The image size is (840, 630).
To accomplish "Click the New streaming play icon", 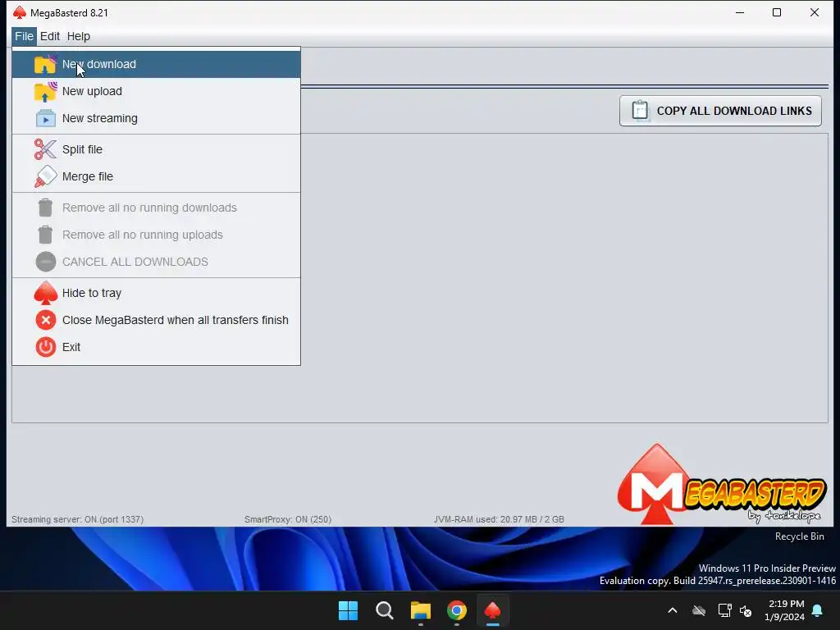I will click(x=46, y=118).
